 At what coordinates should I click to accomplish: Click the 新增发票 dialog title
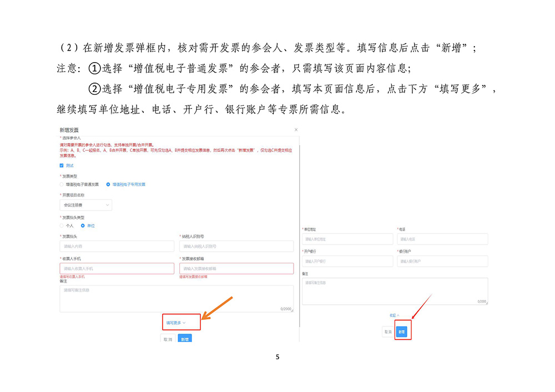[69, 130]
